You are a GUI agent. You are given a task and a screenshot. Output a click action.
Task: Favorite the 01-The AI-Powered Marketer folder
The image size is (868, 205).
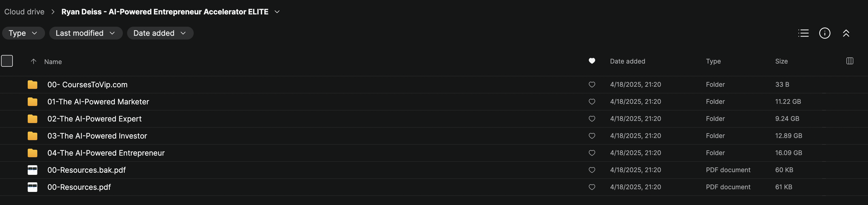[x=592, y=102]
